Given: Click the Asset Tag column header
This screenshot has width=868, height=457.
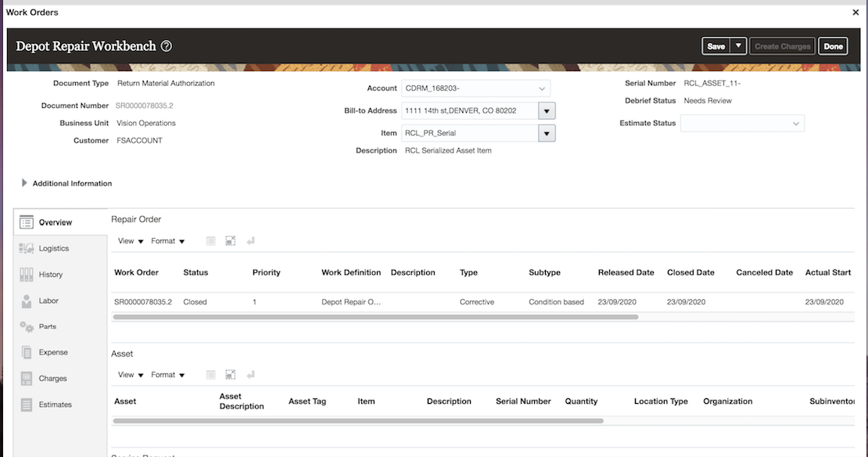Looking at the screenshot, I should (x=307, y=401).
